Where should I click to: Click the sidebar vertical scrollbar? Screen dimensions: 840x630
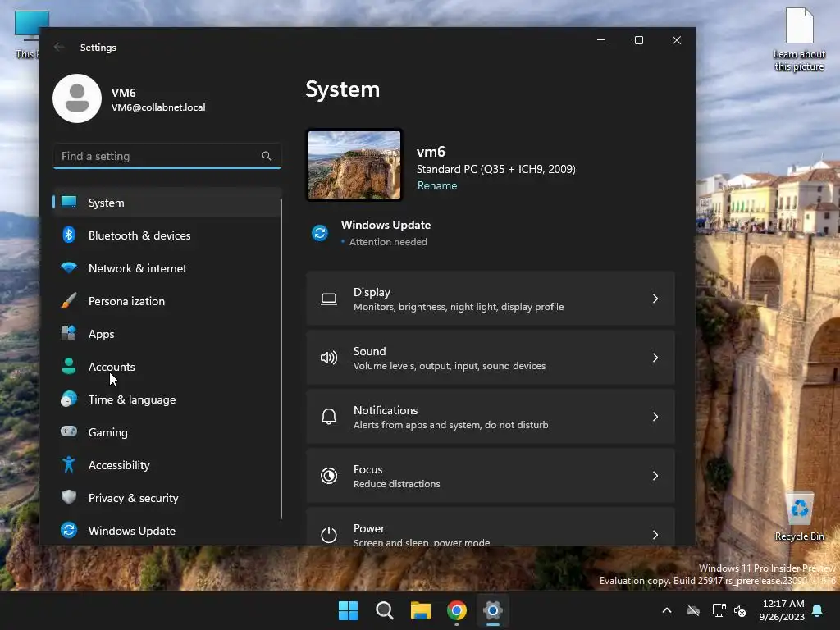(281, 359)
